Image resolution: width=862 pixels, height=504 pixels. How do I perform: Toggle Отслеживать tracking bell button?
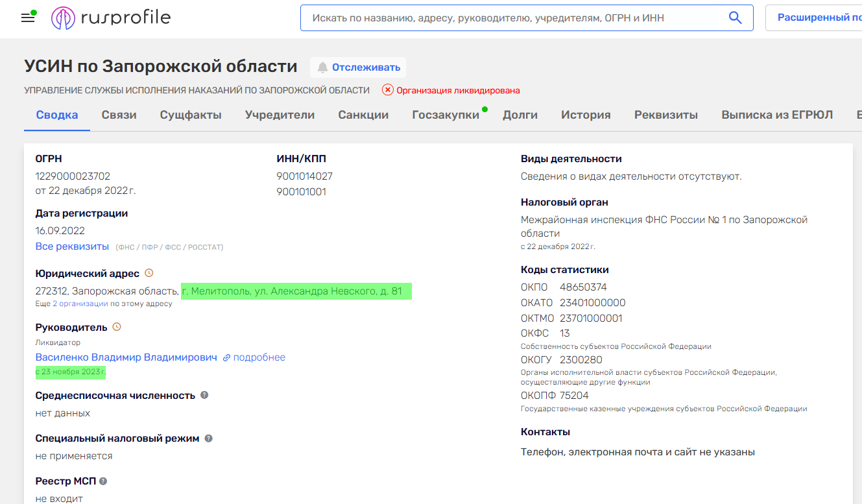(359, 67)
